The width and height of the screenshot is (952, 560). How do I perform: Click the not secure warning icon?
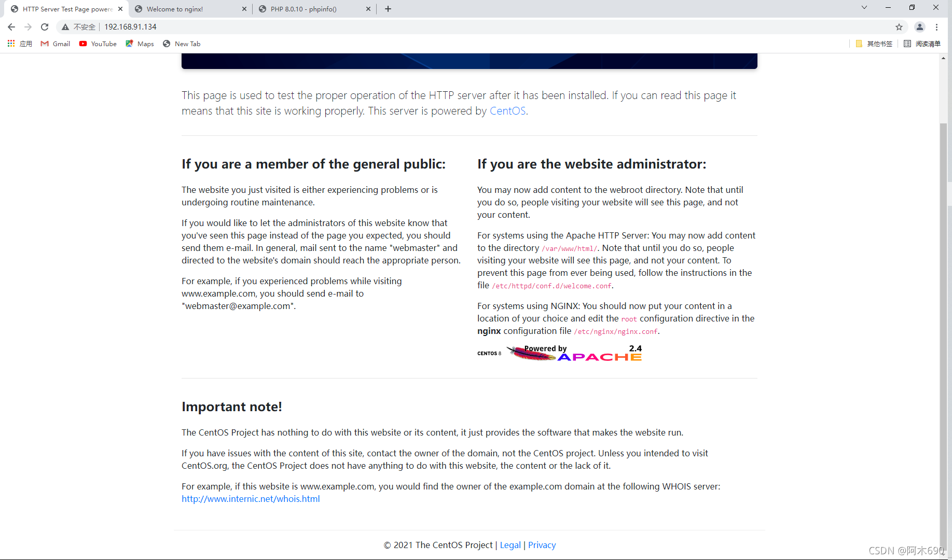(x=65, y=27)
